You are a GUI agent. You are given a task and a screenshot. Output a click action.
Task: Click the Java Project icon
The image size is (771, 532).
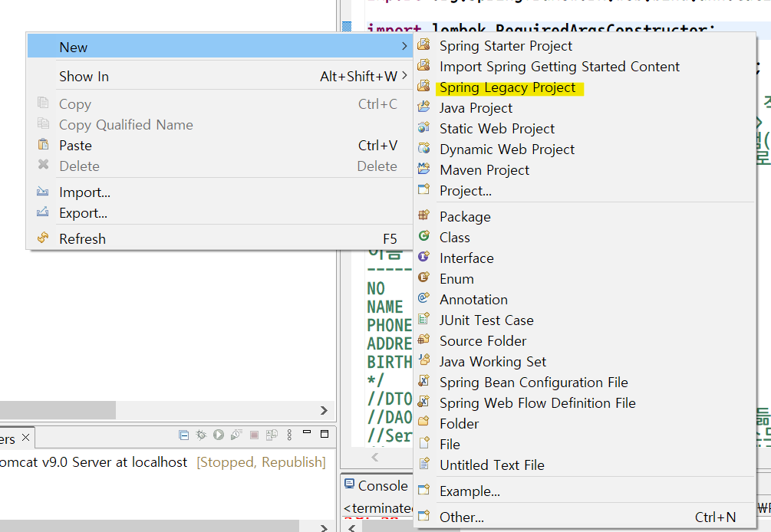pyautogui.click(x=423, y=107)
